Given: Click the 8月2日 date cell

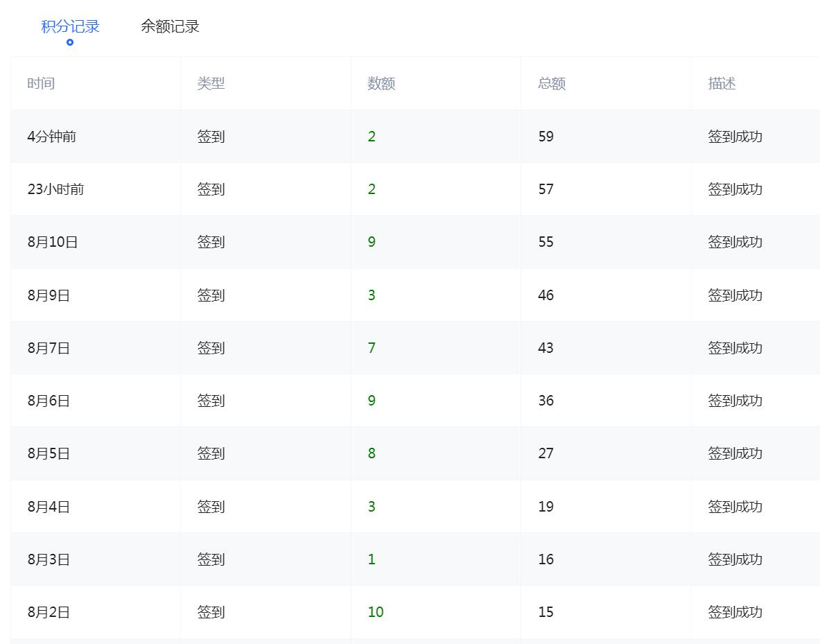Looking at the screenshot, I should (x=49, y=612).
